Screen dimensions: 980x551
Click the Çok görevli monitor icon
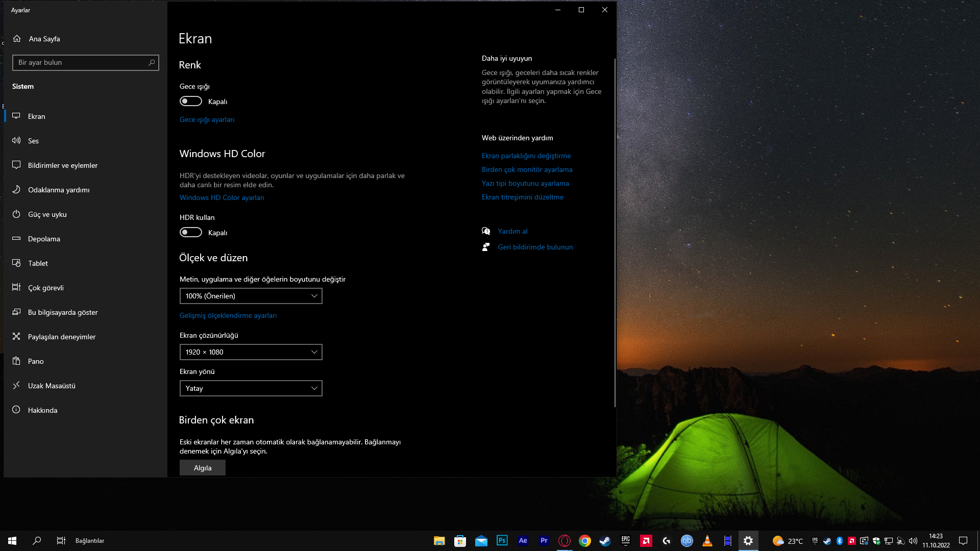tap(16, 287)
